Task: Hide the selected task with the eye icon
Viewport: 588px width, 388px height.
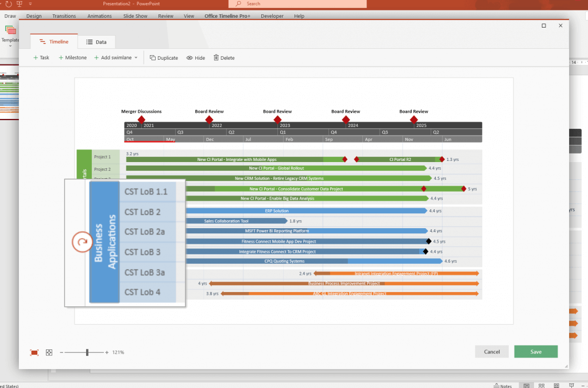Action: [196, 57]
